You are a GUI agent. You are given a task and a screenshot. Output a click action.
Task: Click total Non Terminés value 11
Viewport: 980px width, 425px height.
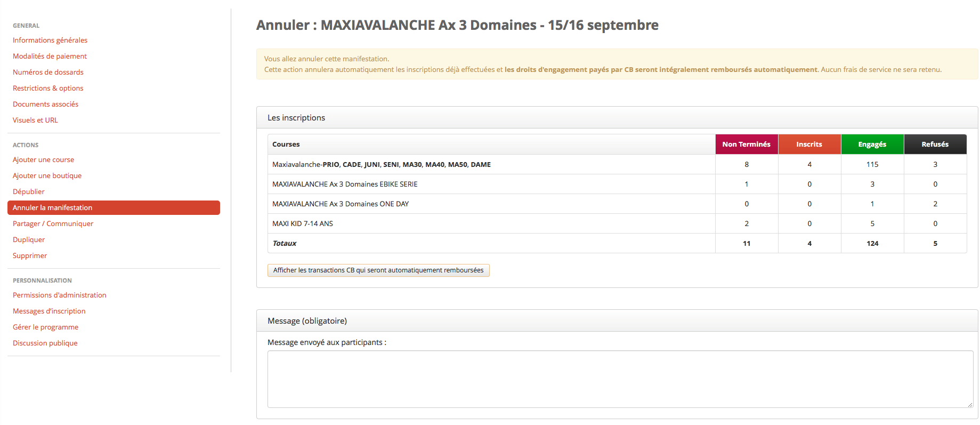click(x=747, y=243)
